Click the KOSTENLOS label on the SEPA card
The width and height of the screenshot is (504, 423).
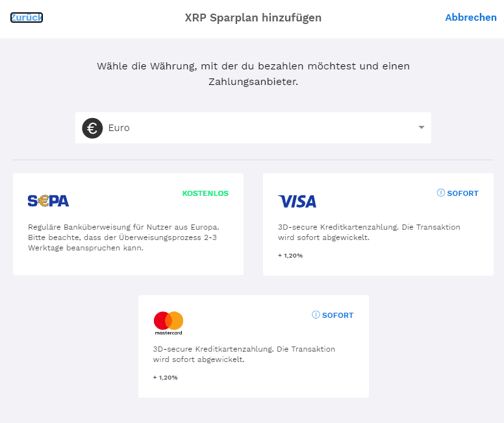tap(205, 193)
